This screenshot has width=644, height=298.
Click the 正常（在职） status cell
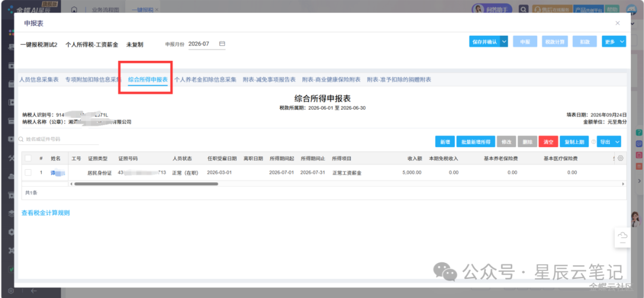pos(185,173)
